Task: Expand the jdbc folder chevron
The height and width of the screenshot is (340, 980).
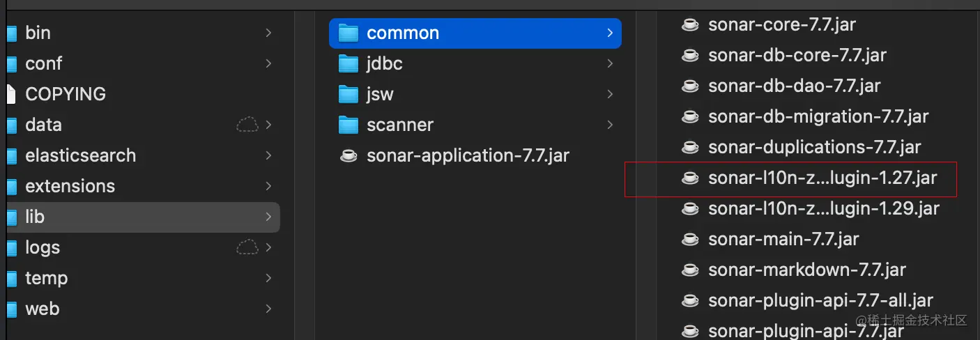Action: click(610, 63)
